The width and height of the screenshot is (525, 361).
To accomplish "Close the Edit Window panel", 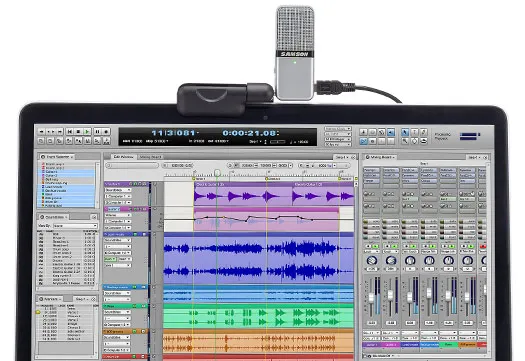I will (x=353, y=157).
